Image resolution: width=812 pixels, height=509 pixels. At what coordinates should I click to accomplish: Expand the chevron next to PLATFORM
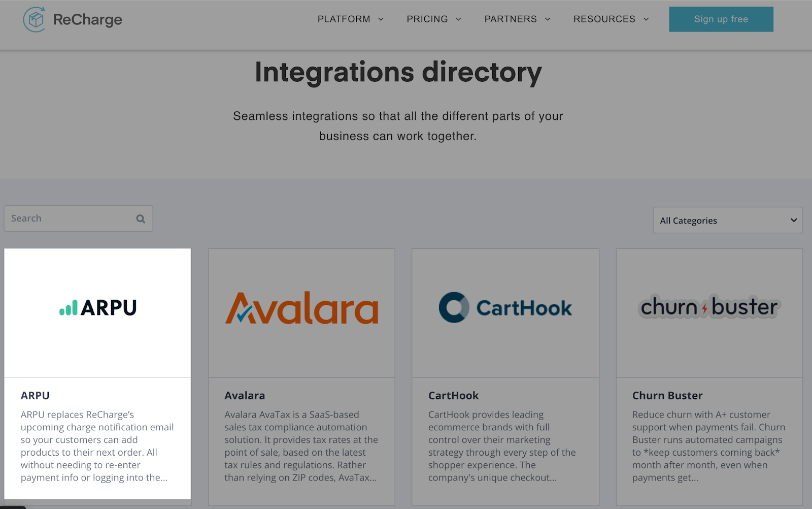tap(381, 19)
